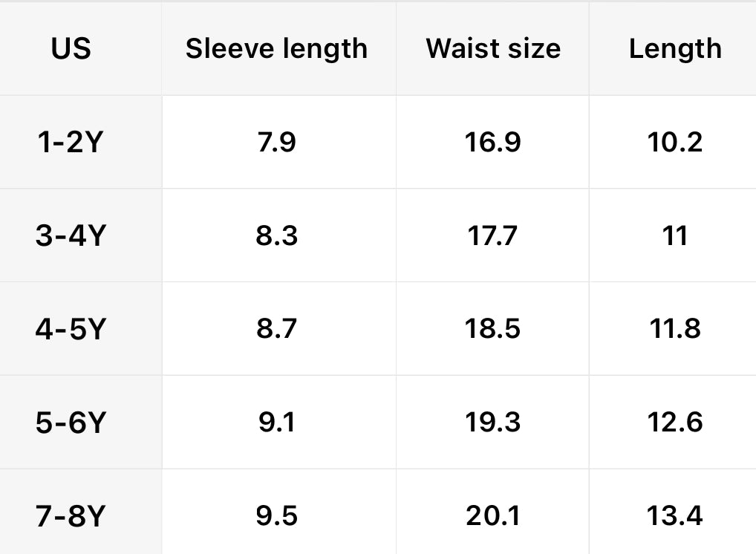Click length value 10.2

tap(675, 142)
